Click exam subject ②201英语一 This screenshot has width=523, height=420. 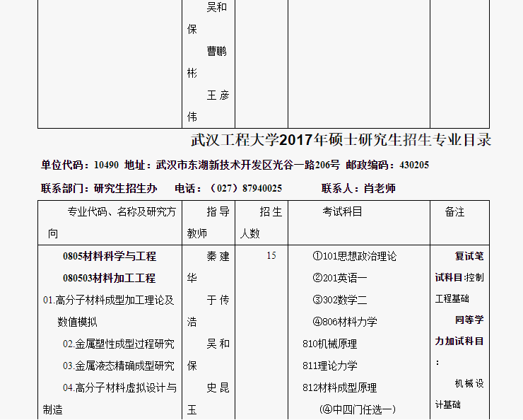coord(339,278)
